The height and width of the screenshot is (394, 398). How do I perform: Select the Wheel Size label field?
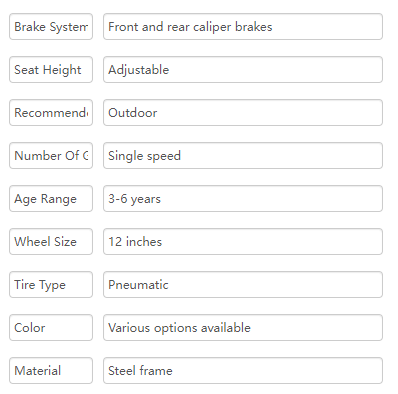coord(51,242)
